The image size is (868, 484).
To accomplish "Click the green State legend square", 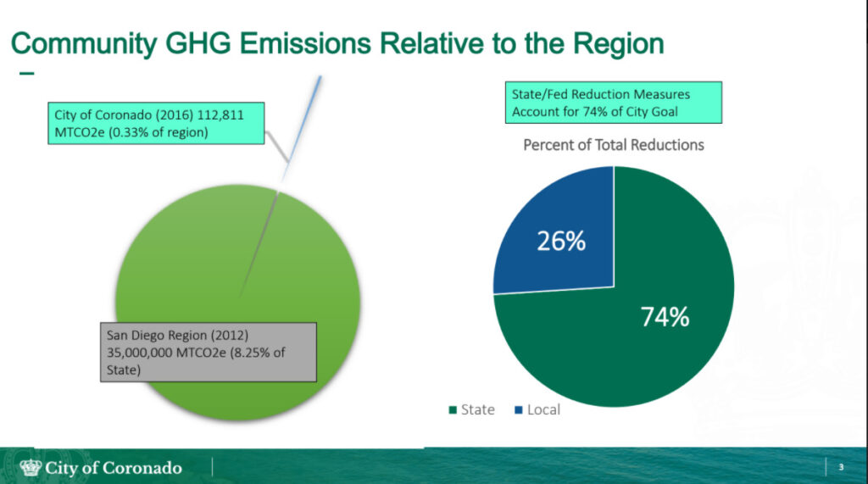I will [452, 410].
